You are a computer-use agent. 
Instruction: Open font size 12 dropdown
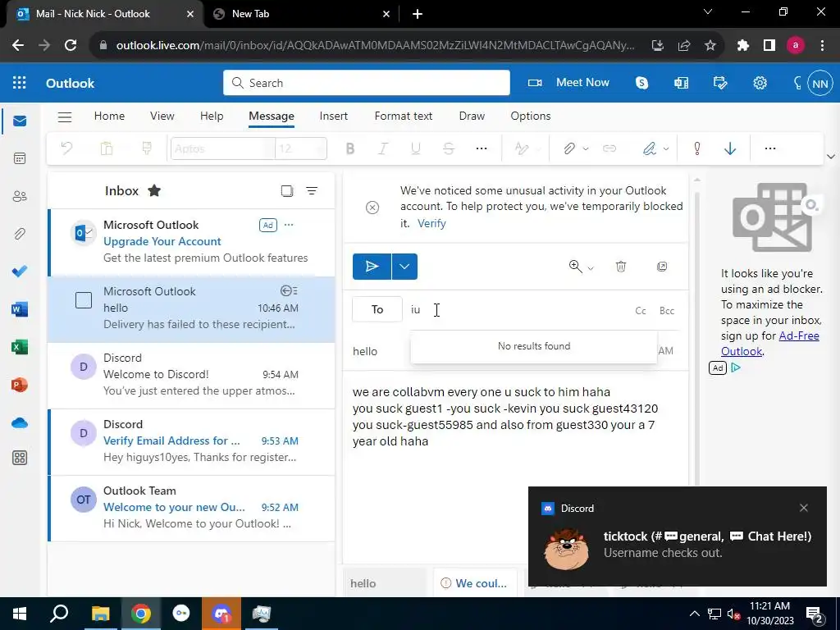(x=300, y=148)
